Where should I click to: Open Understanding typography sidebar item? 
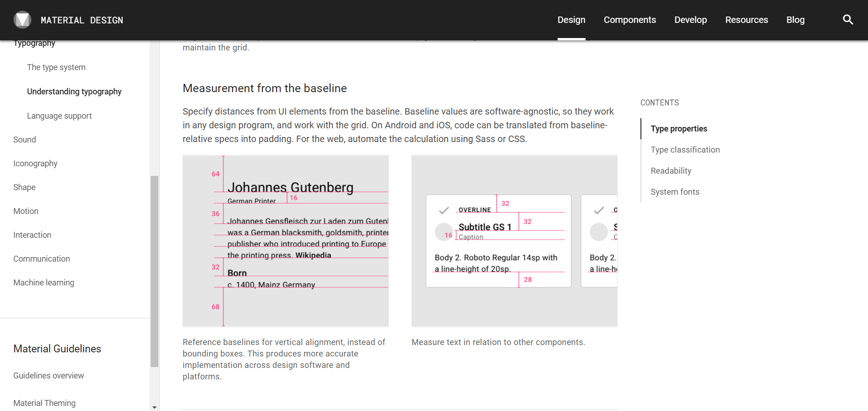tap(74, 92)
